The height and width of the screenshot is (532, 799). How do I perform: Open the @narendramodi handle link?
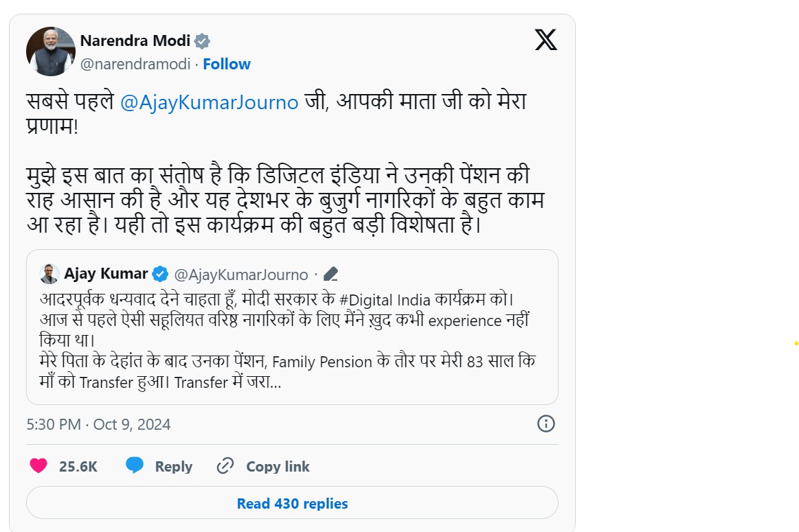click(135, 64)
